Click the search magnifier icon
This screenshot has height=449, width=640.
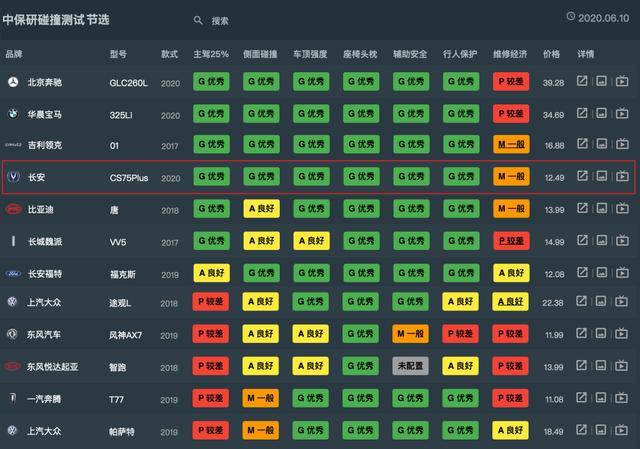tap(198, 20)
